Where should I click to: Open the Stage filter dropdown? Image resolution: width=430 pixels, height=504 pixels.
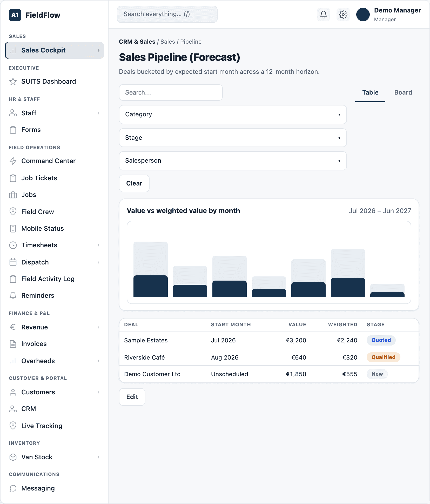[x=233, y=138]
